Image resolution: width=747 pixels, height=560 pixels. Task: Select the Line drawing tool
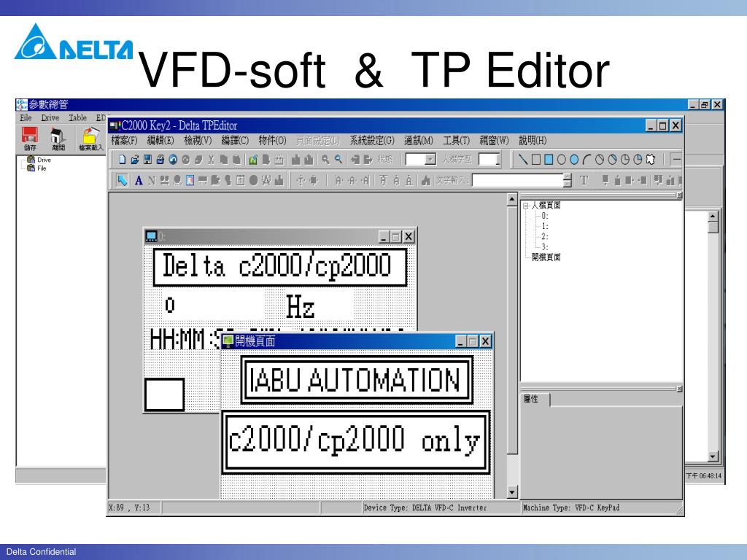click(522, 160)
